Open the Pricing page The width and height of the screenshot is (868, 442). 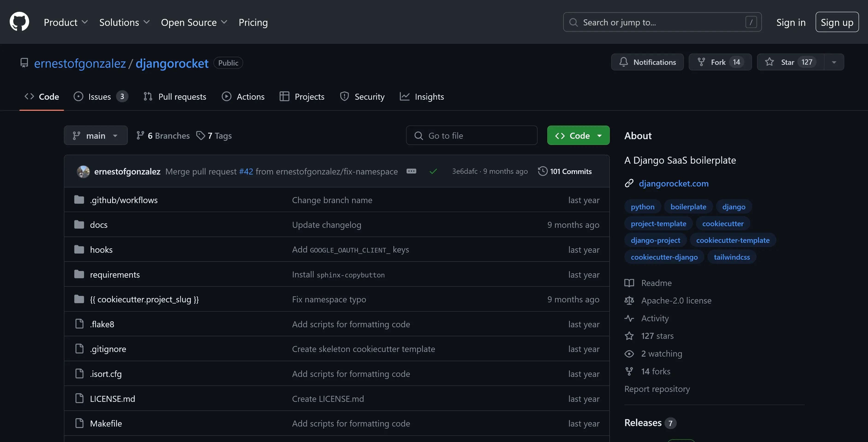point(253,22)
